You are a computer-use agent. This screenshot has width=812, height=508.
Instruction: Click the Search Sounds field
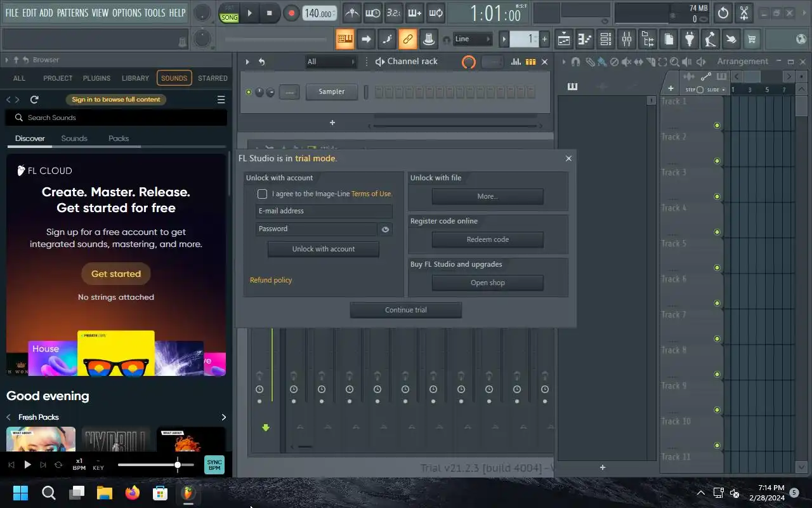pyautogui.click(x=116, y=117)
